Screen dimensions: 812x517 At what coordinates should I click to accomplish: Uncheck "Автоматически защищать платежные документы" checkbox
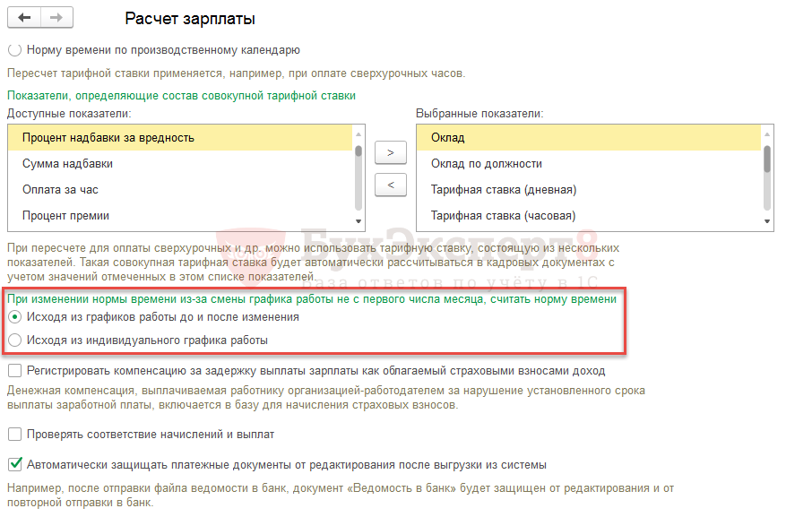15,464
